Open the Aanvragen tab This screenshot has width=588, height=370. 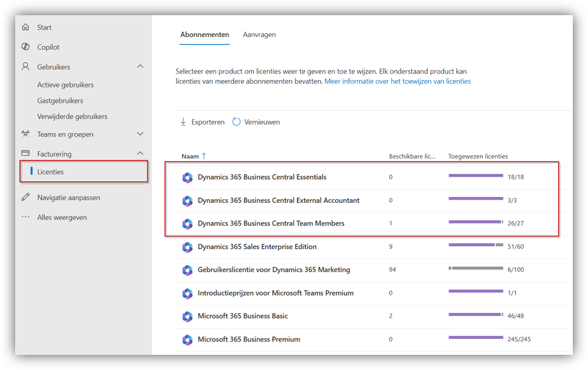[259, 35]
